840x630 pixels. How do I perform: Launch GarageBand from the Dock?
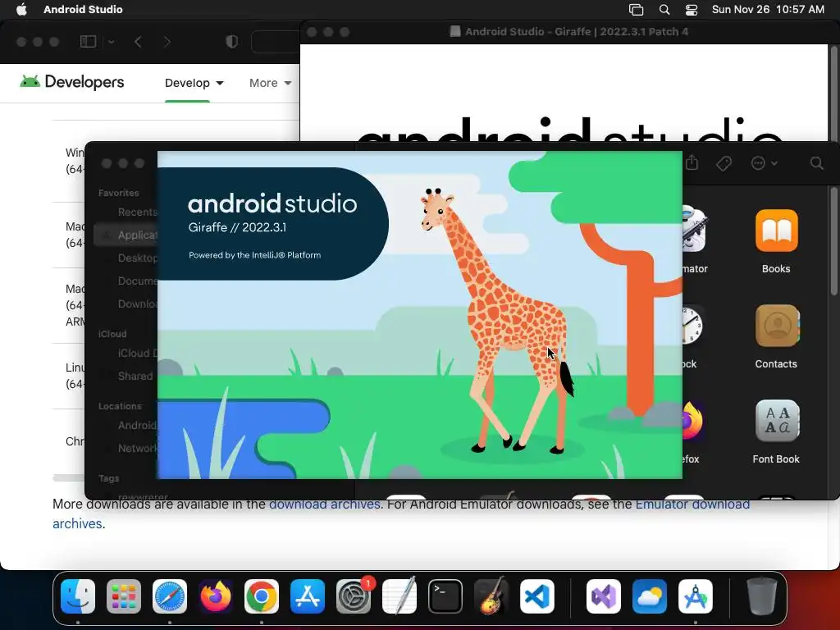(x=491, y=596)
